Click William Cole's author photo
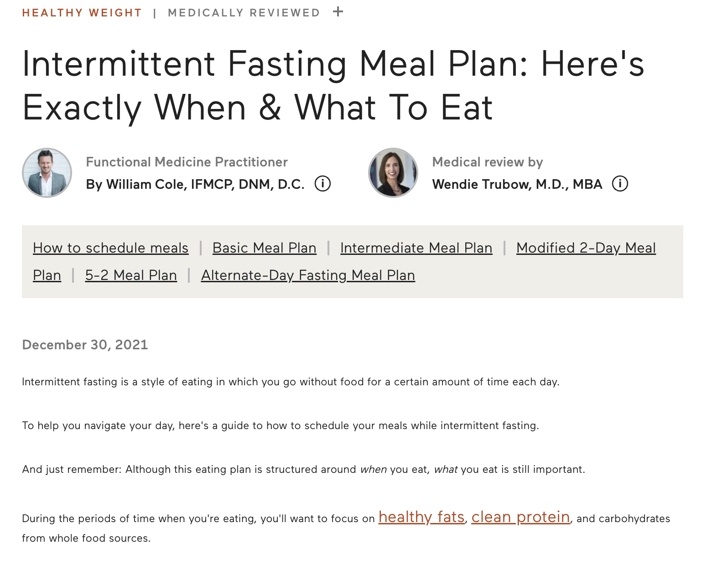The height and width of the screenshot is (580, 728). click(47, 173)
